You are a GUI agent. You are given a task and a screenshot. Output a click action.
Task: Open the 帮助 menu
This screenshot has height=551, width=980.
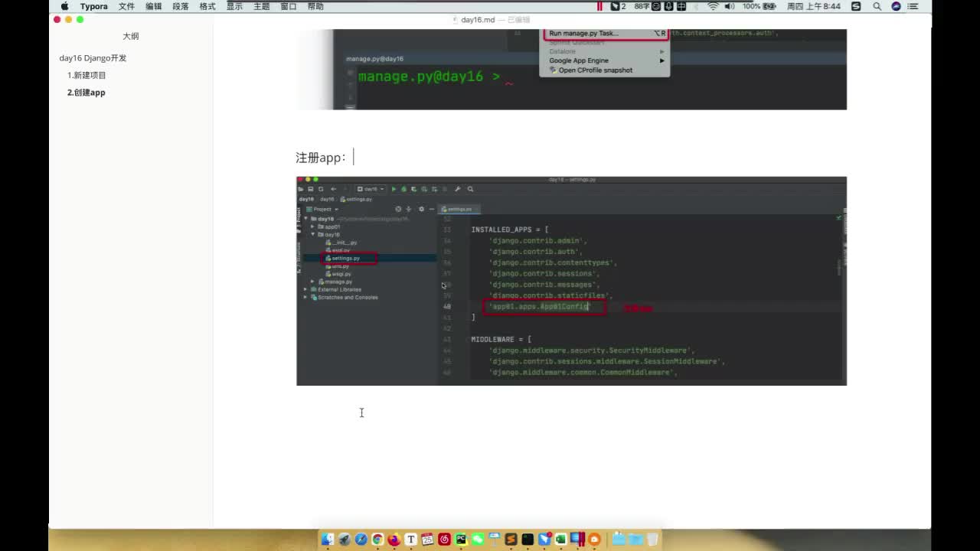point(315,6)
